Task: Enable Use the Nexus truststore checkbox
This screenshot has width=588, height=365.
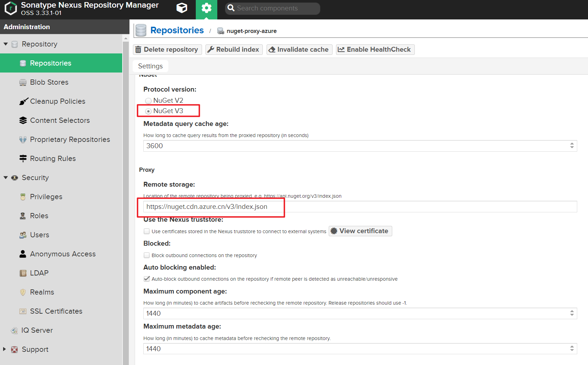Action: (147, 231)
